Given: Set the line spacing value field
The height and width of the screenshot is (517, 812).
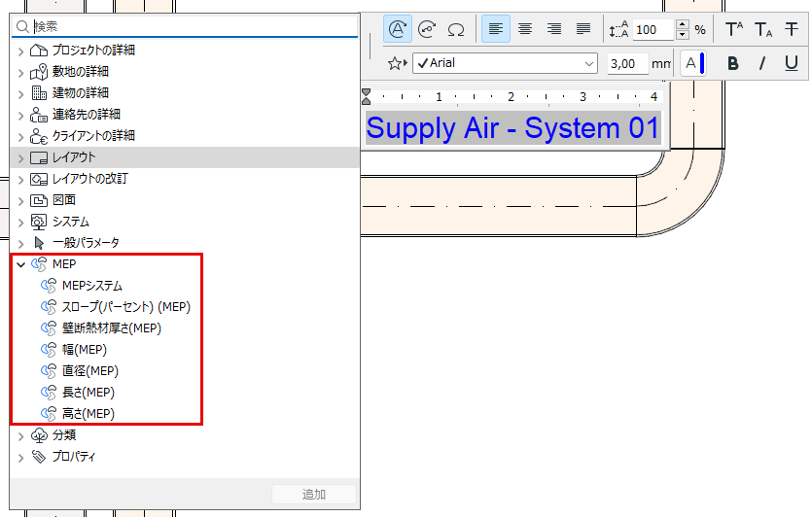Looking at the screenshot, I should (x=653, y=29).
